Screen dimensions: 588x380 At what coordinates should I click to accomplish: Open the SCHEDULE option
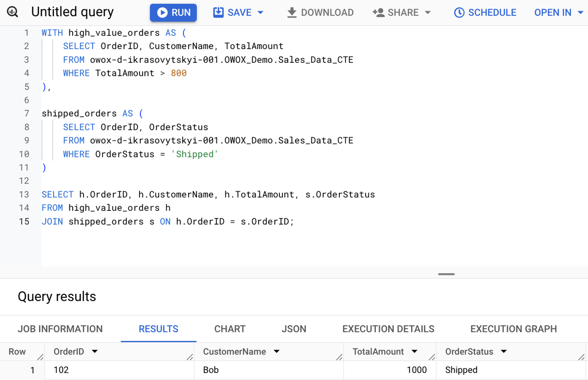(x=485, y=13)
